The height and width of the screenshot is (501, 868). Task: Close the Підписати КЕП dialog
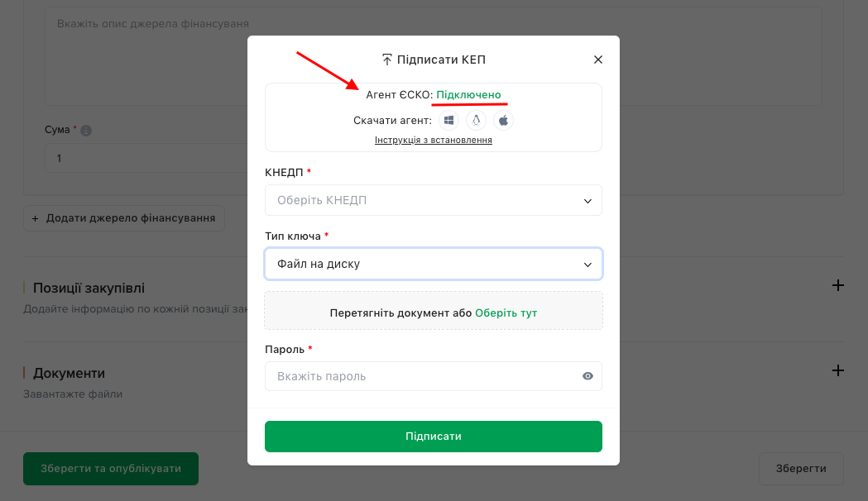(x=598, y=60)
